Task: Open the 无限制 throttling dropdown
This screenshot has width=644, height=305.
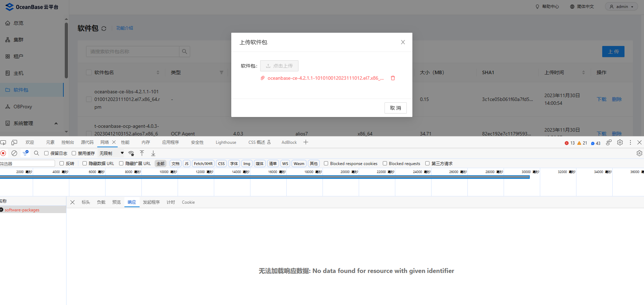Action: (x=111, y=153)
